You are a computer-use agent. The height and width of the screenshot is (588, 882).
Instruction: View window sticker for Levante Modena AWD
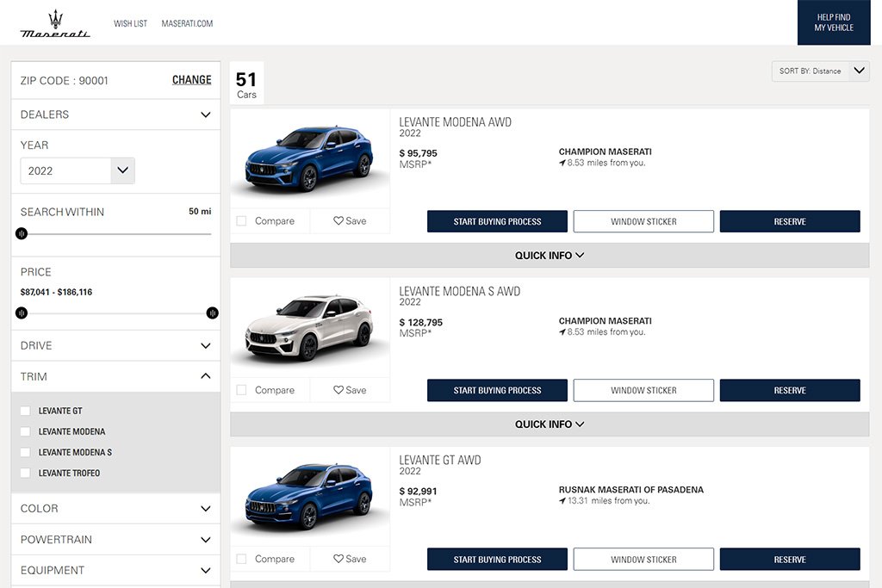[x=643, y=221]
